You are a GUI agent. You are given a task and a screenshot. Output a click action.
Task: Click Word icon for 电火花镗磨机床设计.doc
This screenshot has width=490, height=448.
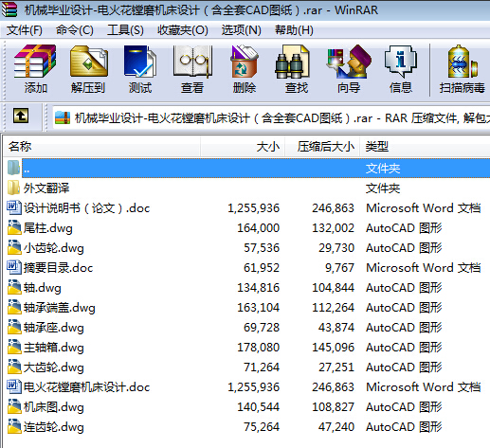(14, 386)
